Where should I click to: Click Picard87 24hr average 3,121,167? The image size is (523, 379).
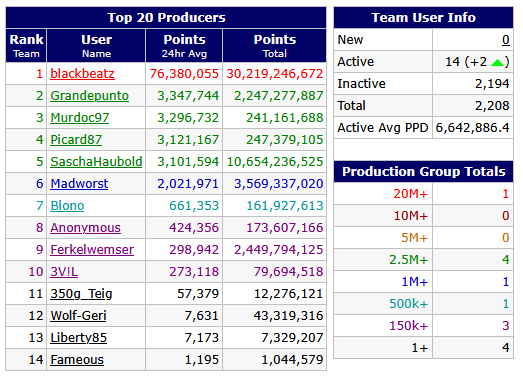point(188,140)
